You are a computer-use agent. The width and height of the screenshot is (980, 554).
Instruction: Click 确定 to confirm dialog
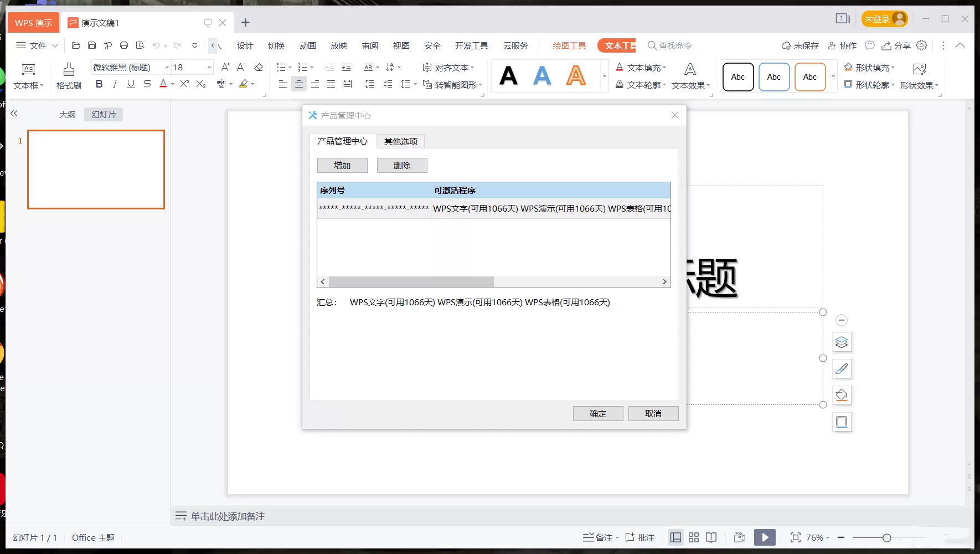pyautogui.click(x=598, y=413)
